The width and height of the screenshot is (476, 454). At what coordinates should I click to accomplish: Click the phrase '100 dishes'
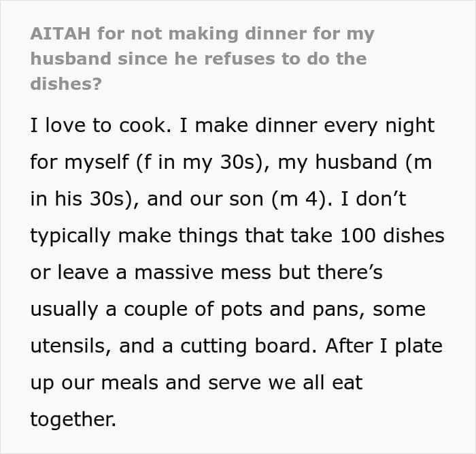coord(392,236)
